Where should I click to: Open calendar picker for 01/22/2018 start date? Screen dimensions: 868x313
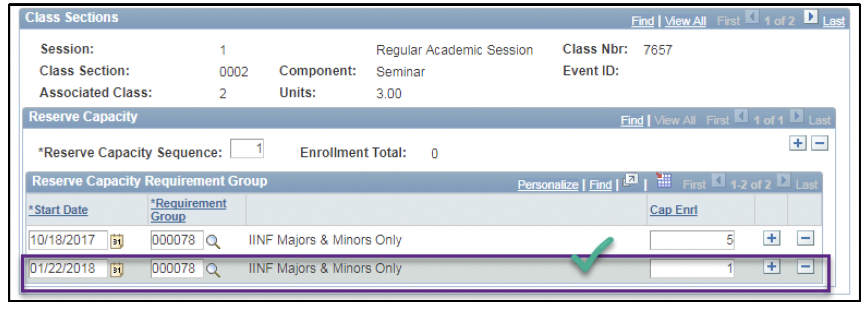click(x=117, y=269)
